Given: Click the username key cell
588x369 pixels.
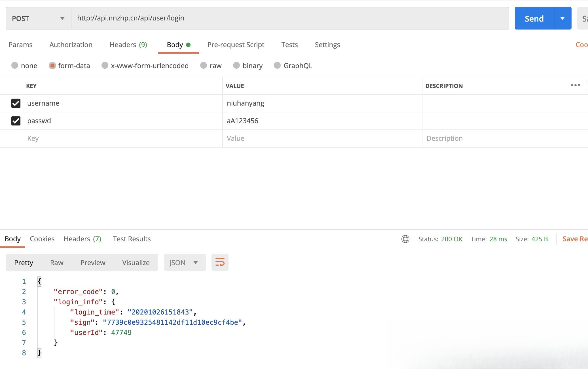Looking at the screenshot, I should tap(122, 103).
